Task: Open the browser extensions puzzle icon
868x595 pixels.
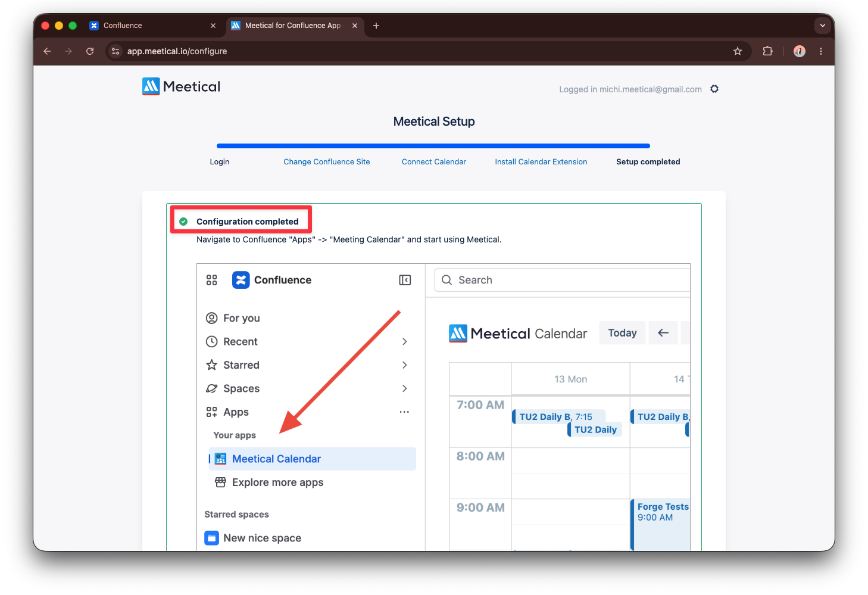Action: pos(767,51)
